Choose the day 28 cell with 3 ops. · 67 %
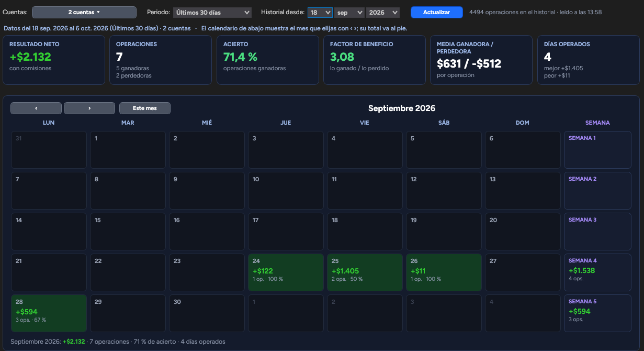The height and width of the screenshot is (351, 644). pos(49,313)
